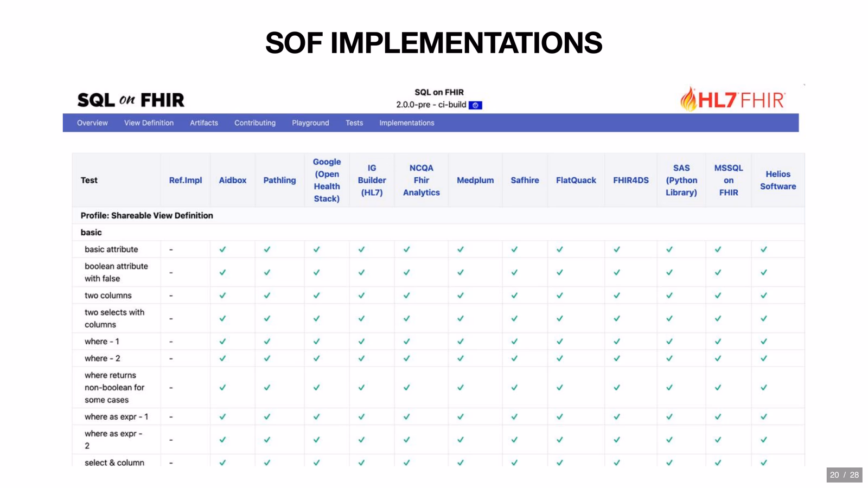
Task: Open the Tests nav tab
Action: coord(354,123)
